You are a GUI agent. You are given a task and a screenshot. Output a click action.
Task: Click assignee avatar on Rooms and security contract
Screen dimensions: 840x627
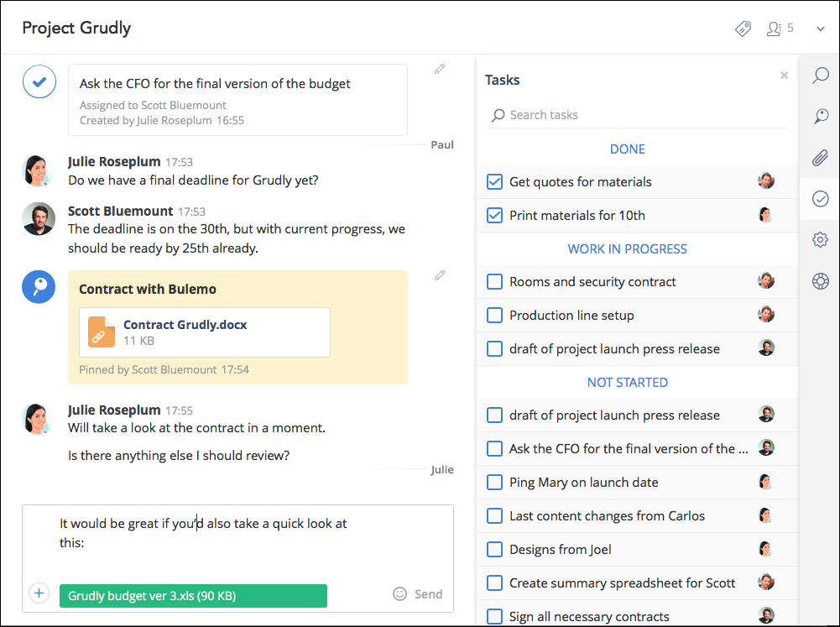[766, 281]
